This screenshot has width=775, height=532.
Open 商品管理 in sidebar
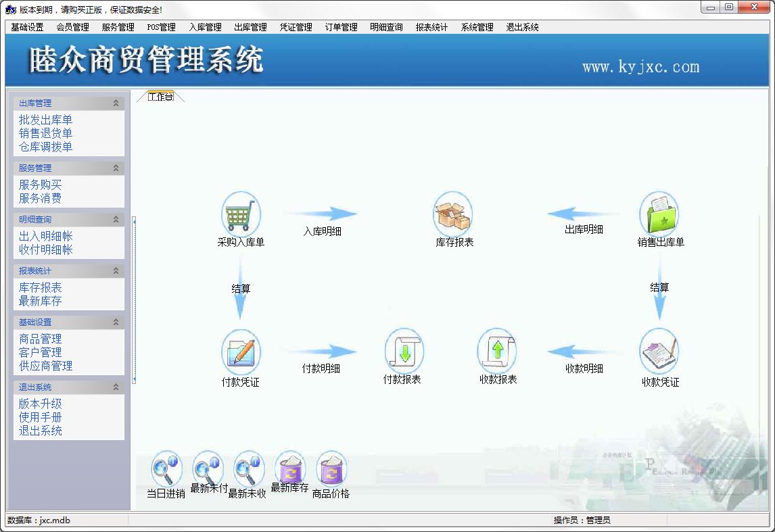coord(40,339)
